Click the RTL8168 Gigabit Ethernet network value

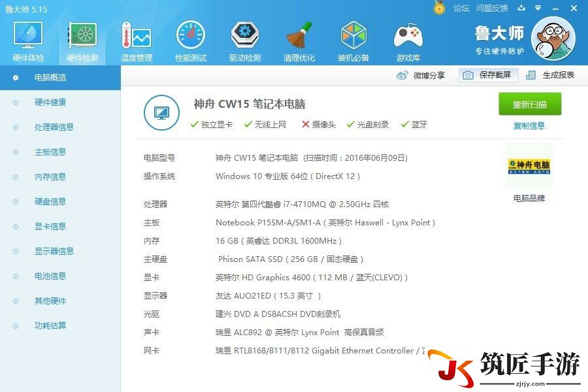(x=320, y=351)
